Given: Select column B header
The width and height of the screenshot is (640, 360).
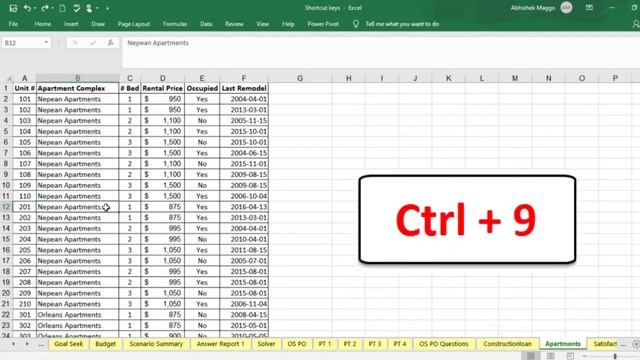Looking at the screenshot, I should pyautogui.click(x=78, y=78).
